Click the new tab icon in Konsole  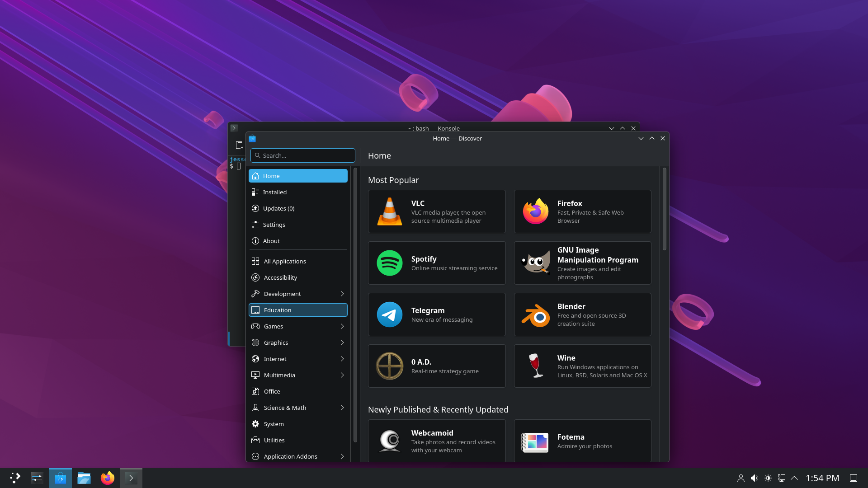coord(240,145)
